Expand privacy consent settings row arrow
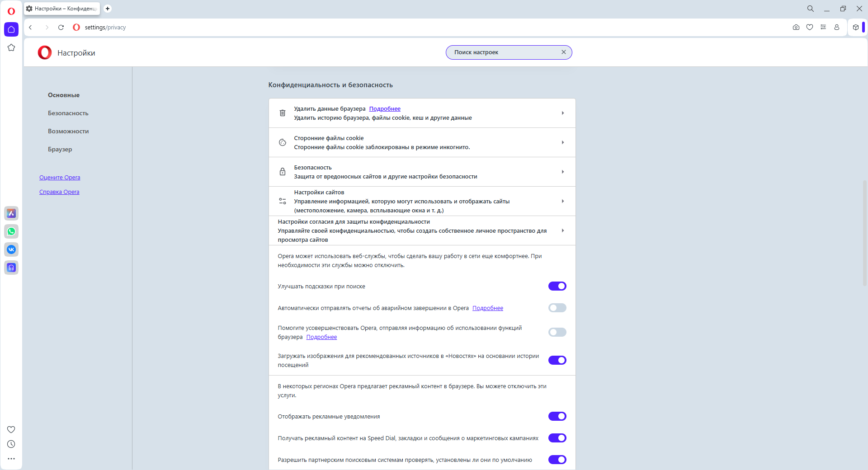 [563, 230]
